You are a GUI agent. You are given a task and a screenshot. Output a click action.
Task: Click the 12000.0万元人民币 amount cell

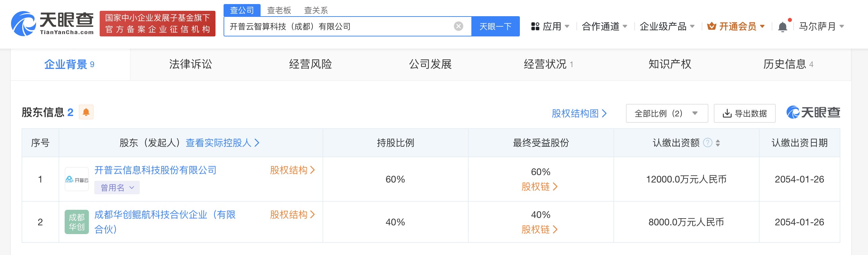(687, 179)
